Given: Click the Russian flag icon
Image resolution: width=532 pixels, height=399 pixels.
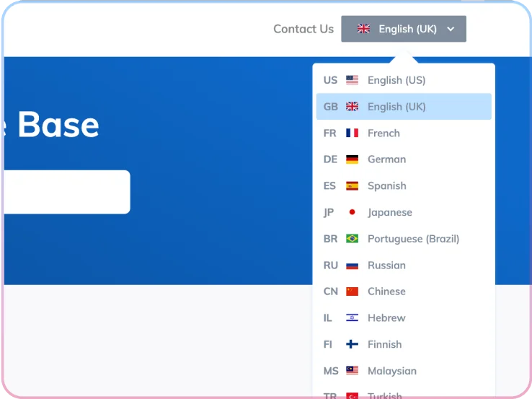Looking at the screenshot, I should pyautogui.click(x=352, y=266).
